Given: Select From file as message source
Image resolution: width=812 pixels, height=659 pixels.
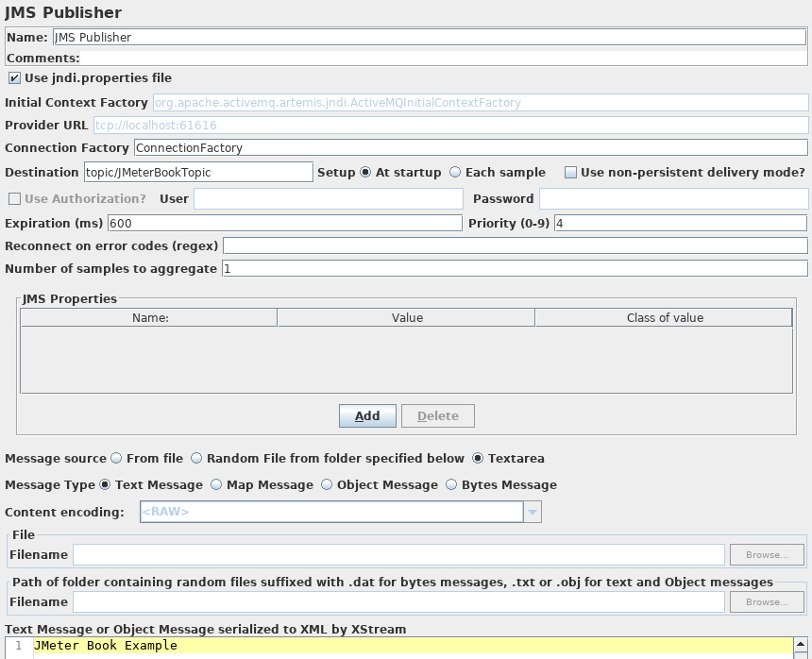Looking at the screenshot, I should coord(114,458).
